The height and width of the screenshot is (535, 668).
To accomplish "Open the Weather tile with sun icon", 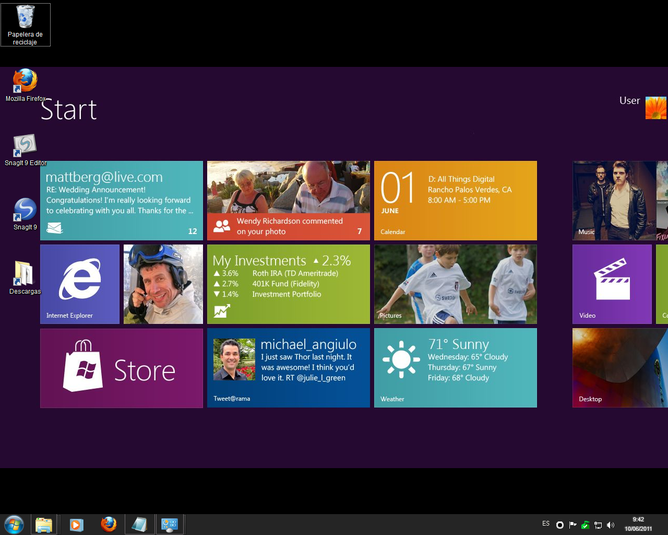I will (x=455, y=368).
